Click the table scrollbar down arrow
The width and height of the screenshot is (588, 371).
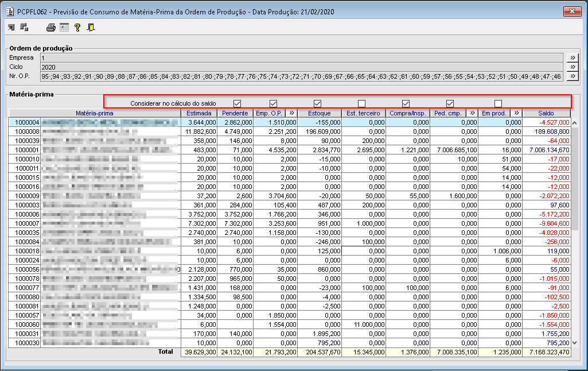click(x=574, y=343)
